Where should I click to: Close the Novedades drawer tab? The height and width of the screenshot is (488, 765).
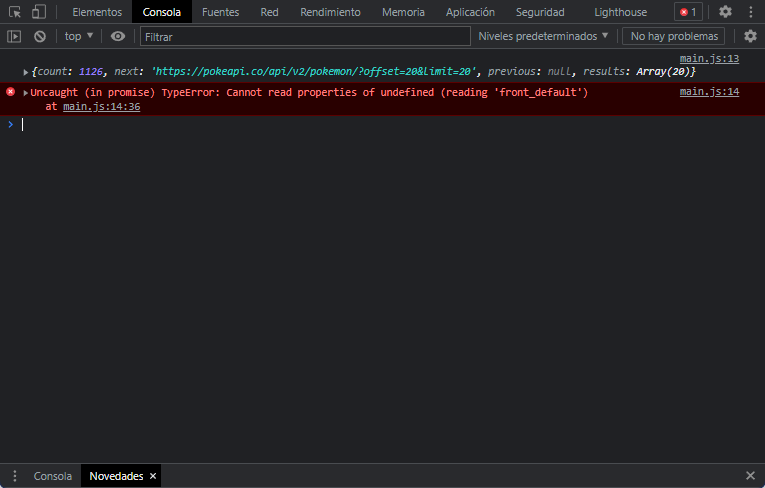(x=153, y=476)
